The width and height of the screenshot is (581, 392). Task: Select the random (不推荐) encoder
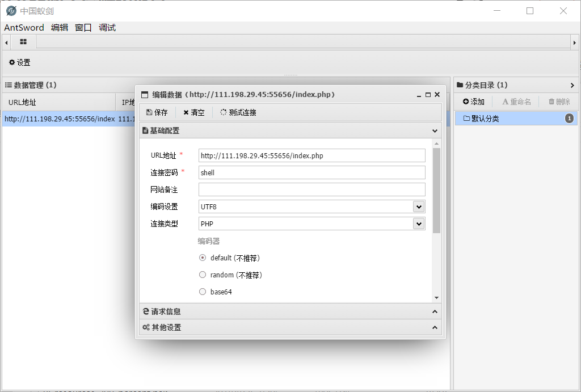[203, 275]
